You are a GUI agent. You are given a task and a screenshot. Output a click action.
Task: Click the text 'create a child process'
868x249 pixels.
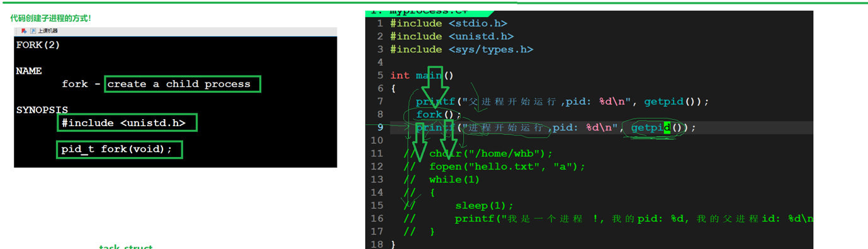[179, 84]
